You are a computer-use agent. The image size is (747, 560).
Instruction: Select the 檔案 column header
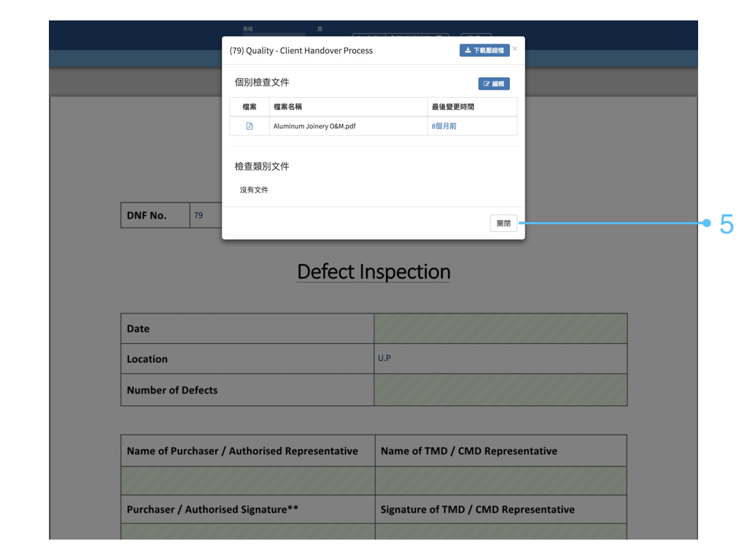[x=249, y=107]
